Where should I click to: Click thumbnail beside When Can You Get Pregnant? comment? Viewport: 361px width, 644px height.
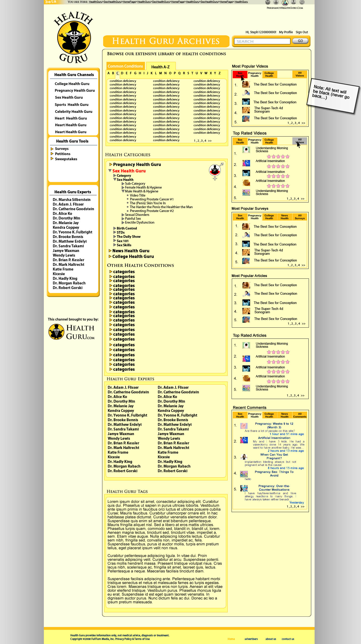[x=244, y=457]
